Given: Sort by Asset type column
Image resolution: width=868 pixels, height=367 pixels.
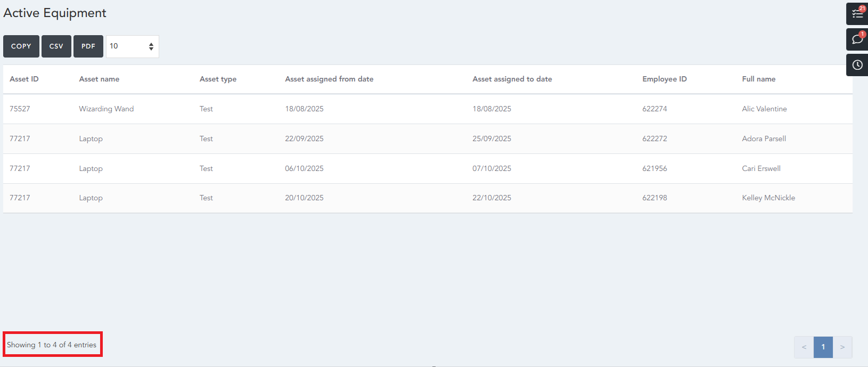Looking at the screenshot, I should click(x=218, y=79).
